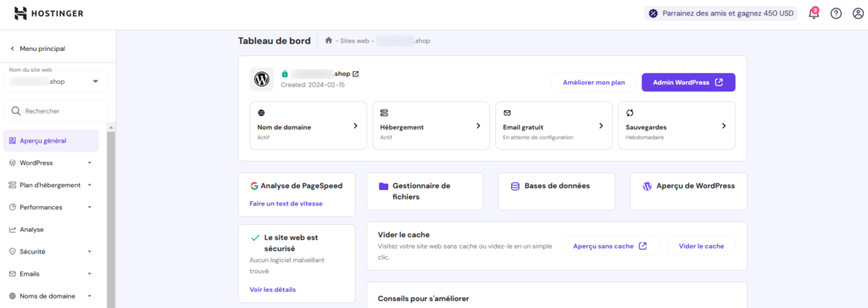The height and width of the screenshot is (308, 868).
Task: Open site in new tab icon beside .shop
Action: click(x=355, y=74)
